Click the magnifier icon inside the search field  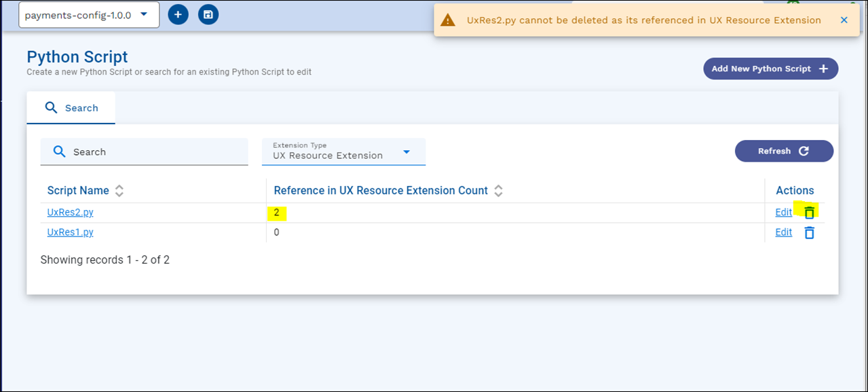pyautogui.click(x=59, y=152)
